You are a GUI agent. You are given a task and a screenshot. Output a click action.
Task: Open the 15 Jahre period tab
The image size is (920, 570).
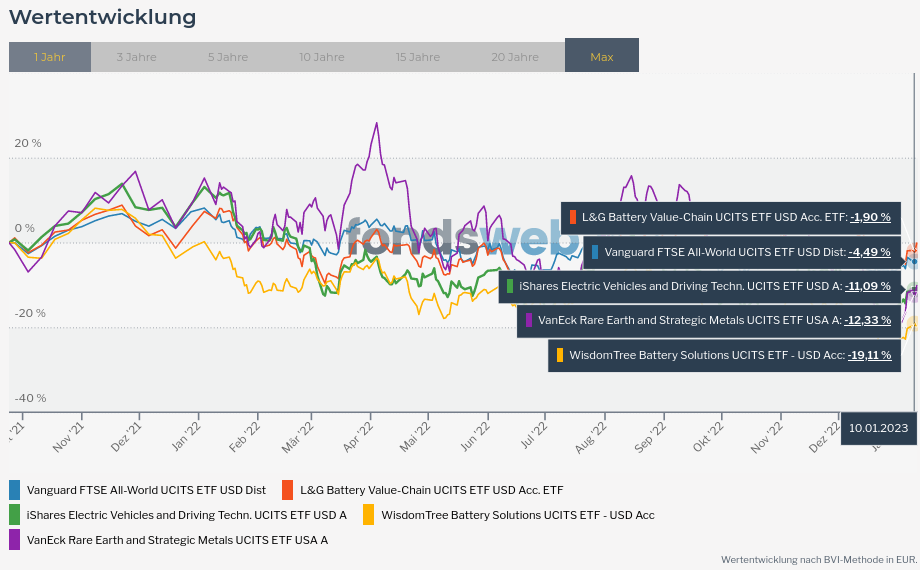coord(417,57)
